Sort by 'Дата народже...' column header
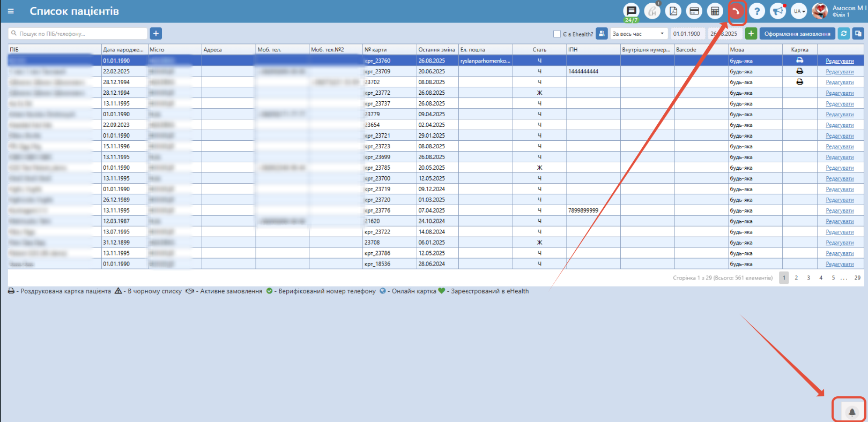This screenshot has height=422, width=868. (125, 49)
